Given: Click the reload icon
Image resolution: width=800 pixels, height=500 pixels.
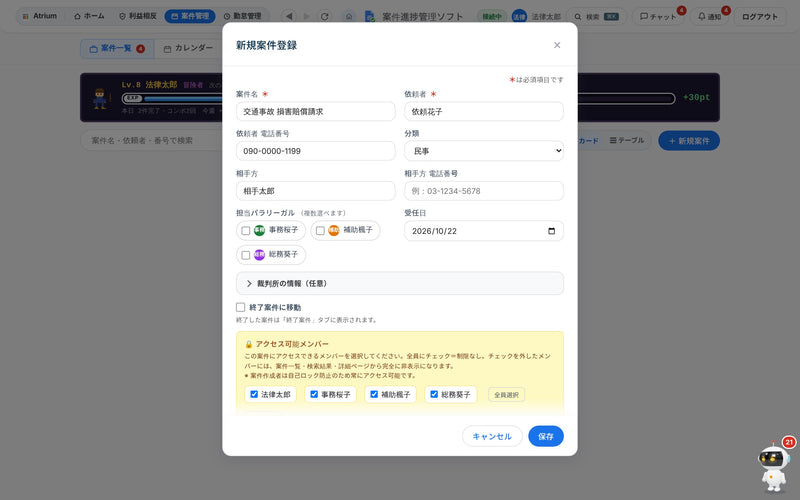Looking at the screenshot, I should [324, 16].
